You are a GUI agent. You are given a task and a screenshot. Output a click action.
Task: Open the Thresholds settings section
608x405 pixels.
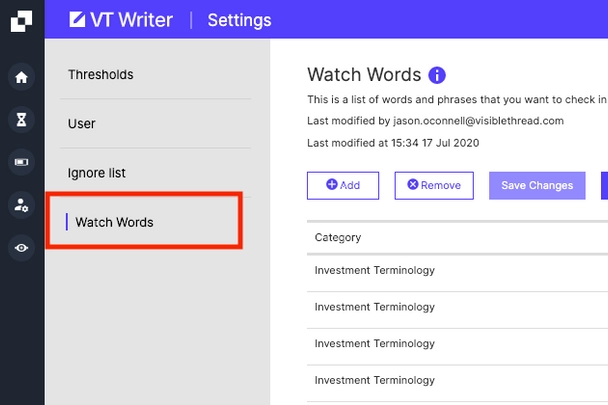pyautogui.click(x=100, y=75)
